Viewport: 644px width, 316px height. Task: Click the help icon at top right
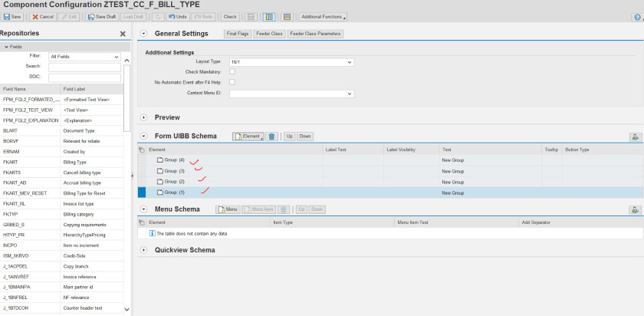point(638,16)
